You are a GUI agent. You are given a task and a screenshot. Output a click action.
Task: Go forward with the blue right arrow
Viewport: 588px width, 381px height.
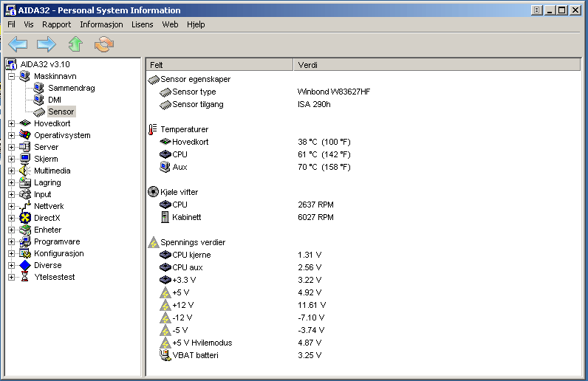click(x=46, y=44)
